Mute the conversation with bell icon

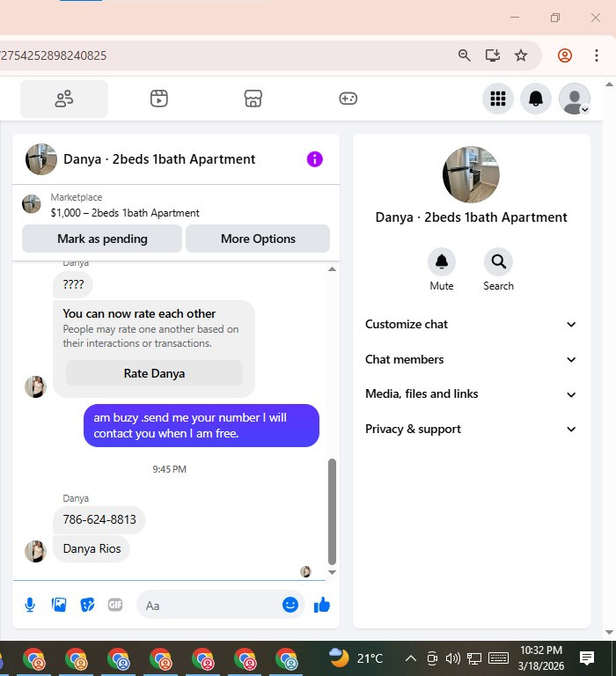442,261
